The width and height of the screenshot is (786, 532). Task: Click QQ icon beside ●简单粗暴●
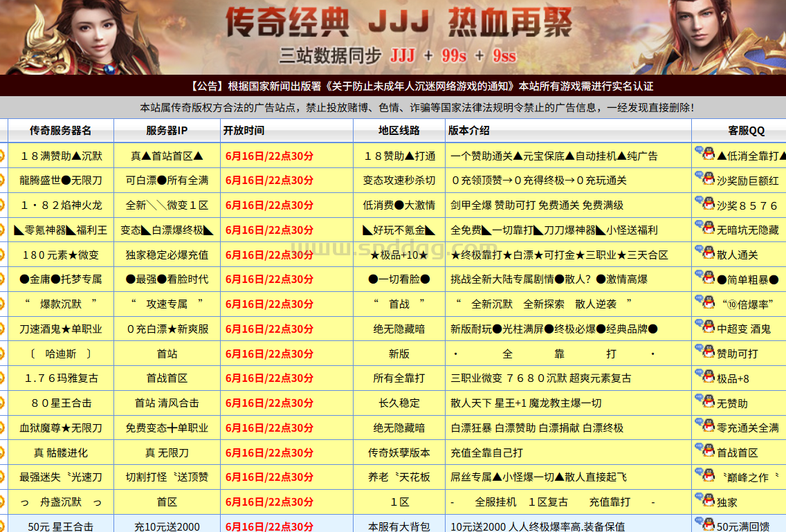(705, 277)
